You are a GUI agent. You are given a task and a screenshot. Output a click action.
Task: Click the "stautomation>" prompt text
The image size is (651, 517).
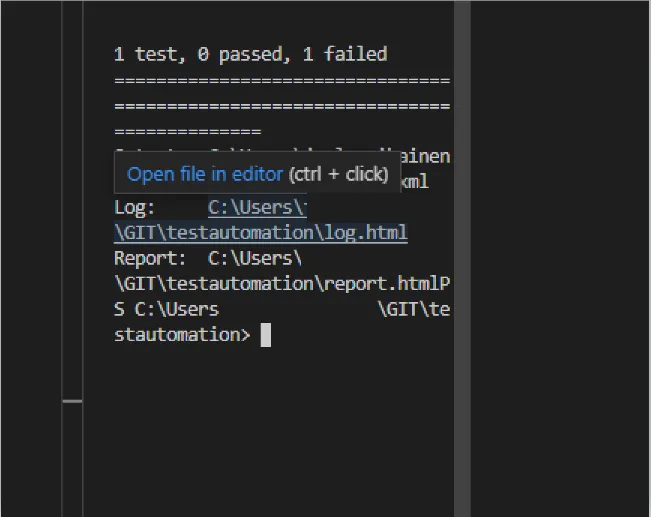pos(182,335)
